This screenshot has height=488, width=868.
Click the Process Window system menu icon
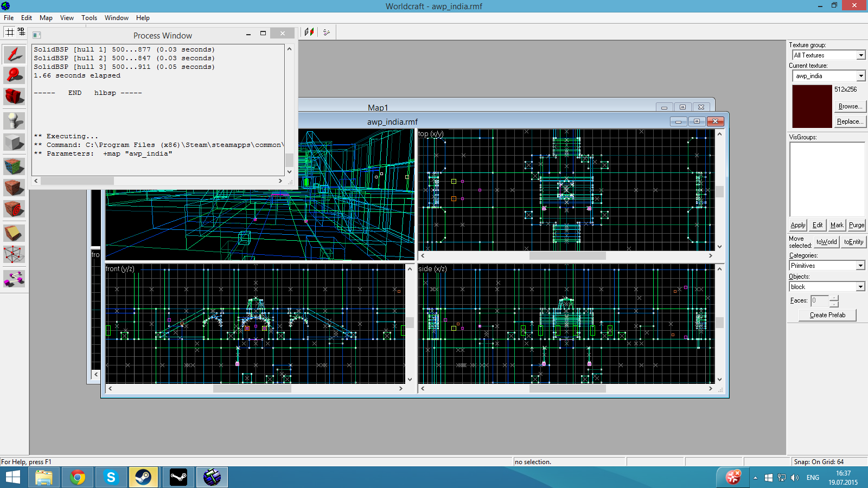[37, 35]
